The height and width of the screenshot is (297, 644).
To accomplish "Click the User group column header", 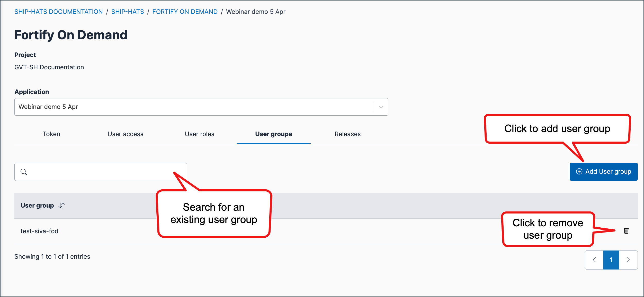I will [x=37, y=205].
